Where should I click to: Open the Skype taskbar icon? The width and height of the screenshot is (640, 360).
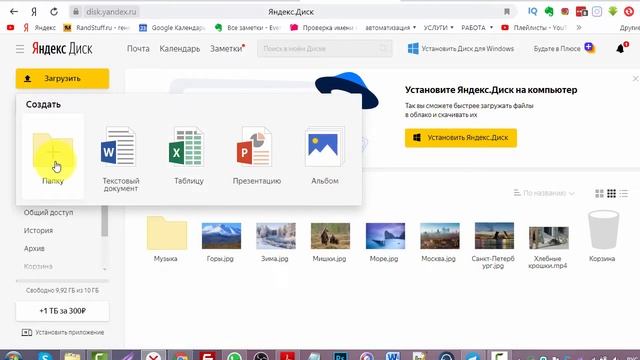[45, 356]
